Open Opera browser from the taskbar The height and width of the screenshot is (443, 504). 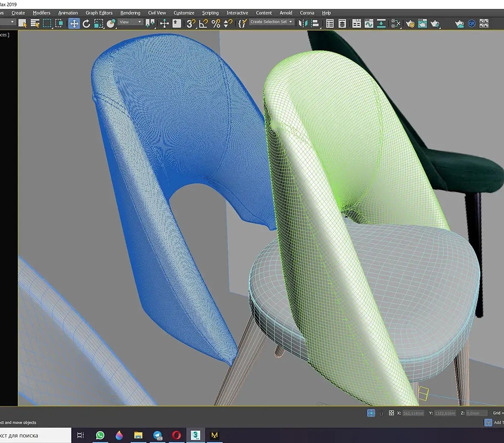[176, 435]
